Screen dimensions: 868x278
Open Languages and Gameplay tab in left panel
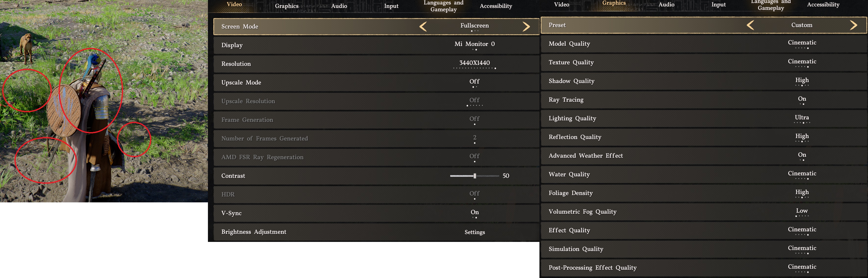443,6
